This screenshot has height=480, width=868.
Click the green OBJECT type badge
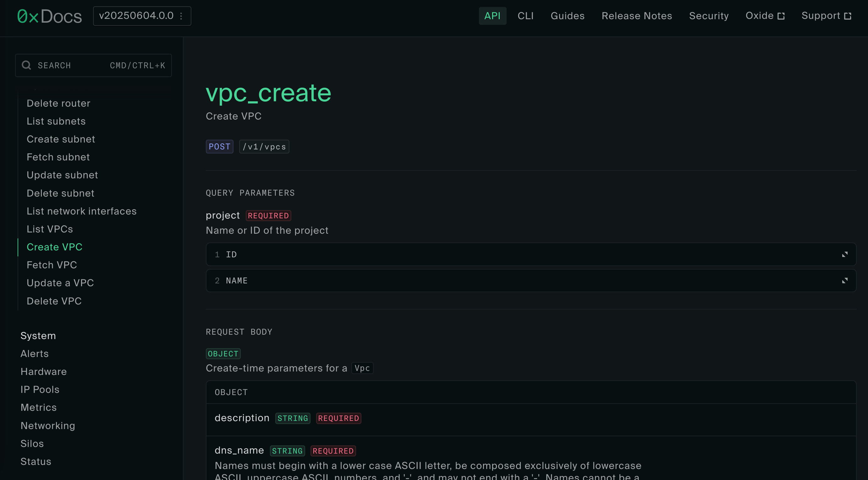pos(223,354)
